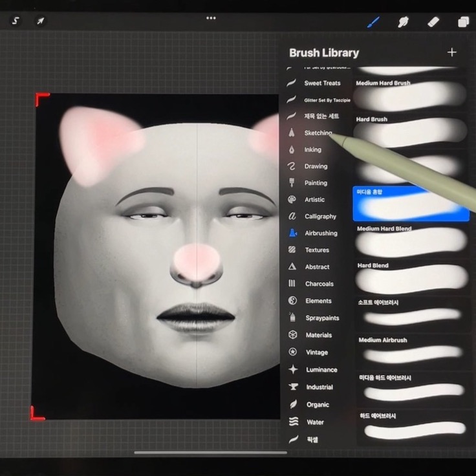This screenshot has height=476, width=476.
Task: Select the Eraser tool
Action: (433, 22)
